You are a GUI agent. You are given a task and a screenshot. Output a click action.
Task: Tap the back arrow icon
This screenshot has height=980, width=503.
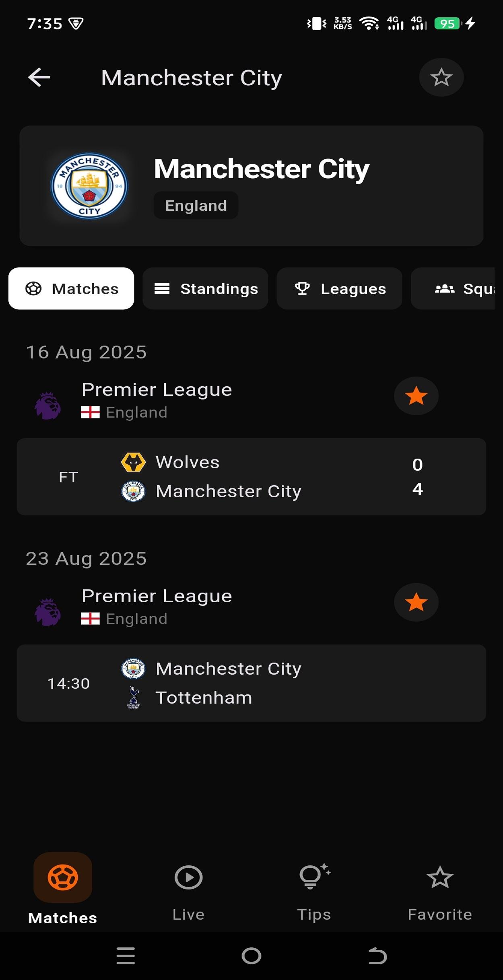click(39, 77)
